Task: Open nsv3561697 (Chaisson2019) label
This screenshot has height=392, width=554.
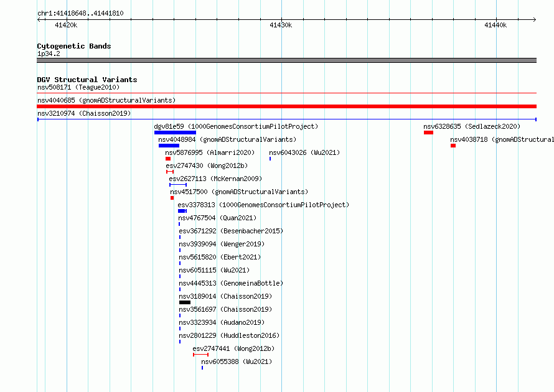Action: tap(225, 309)
